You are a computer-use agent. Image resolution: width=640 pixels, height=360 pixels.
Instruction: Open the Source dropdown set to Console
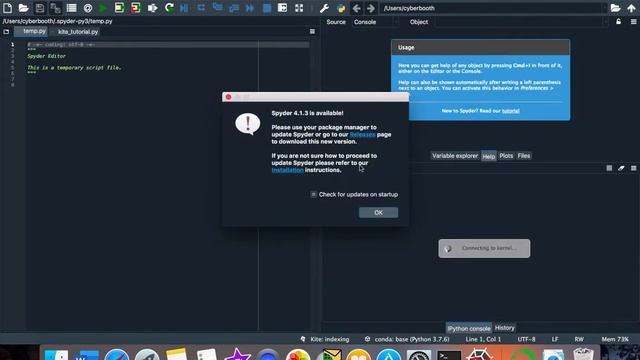click(376, 22)
